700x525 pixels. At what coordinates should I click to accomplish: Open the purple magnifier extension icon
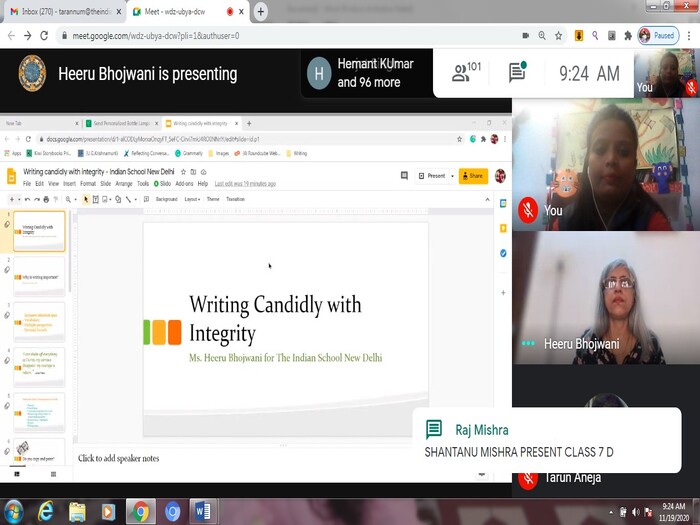coord(595,36)
